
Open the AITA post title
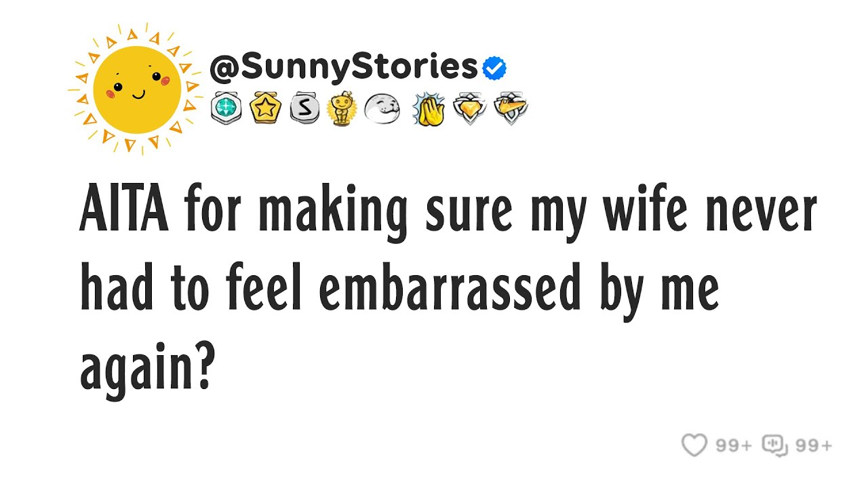448,288
